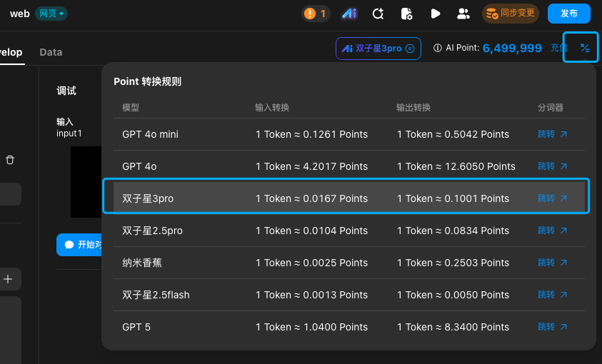This screenshot has height=364, width=602.
Task: Click the black input1 field area
Action: click(x=86, y=182)
